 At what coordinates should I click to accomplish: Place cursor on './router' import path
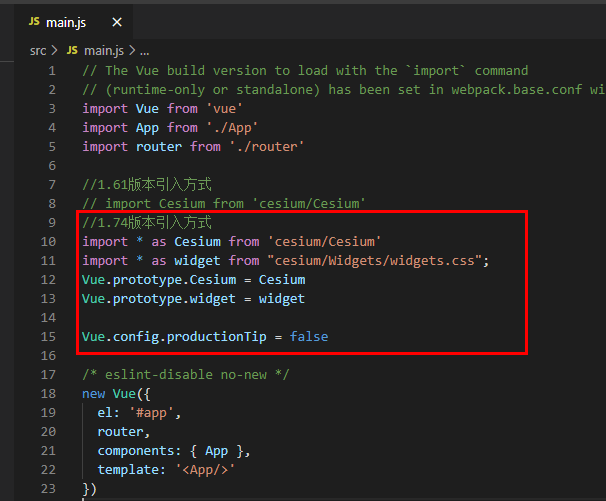[x=267, y=147]
